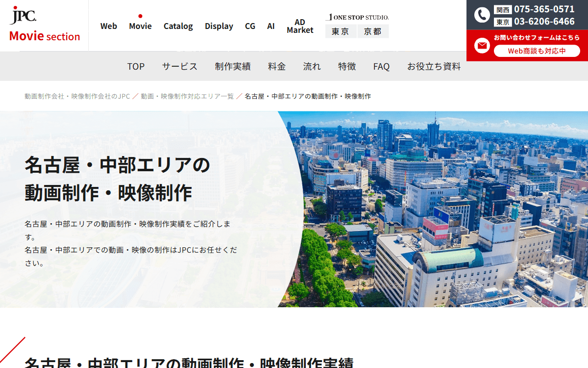
Task: Click the 東京 label beside phone number
Action: click(503, 22)
